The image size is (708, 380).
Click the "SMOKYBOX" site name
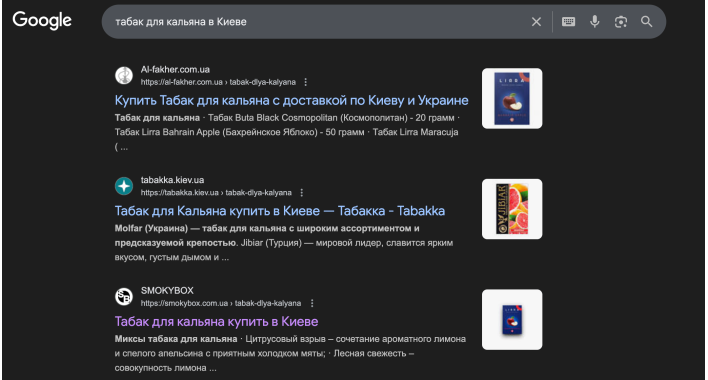[167, 291]
